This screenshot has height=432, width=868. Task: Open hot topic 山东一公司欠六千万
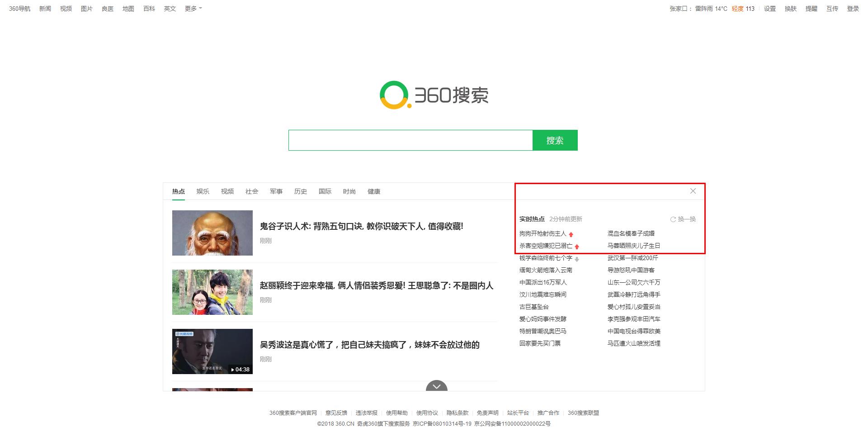pyautogui.click(x=634, y=282)
